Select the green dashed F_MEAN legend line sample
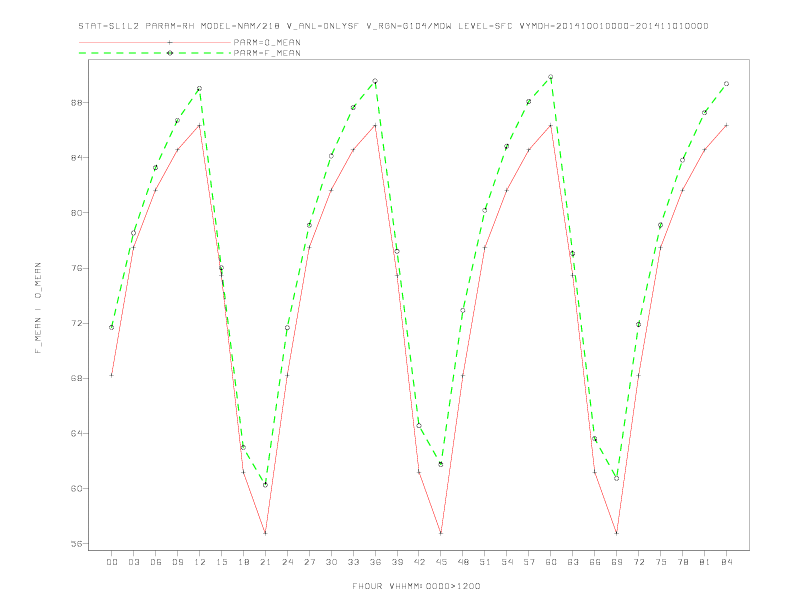Viewport: 792px width, 612px height. coord(155,53)
